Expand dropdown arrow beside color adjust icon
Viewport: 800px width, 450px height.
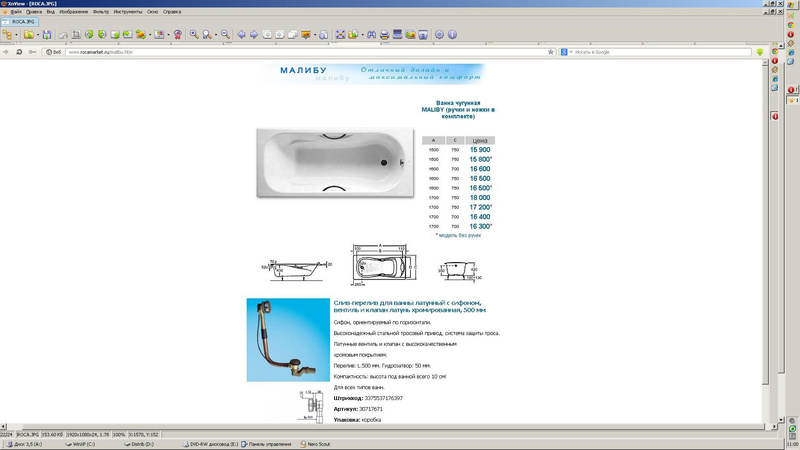click(x=168, y=35)
